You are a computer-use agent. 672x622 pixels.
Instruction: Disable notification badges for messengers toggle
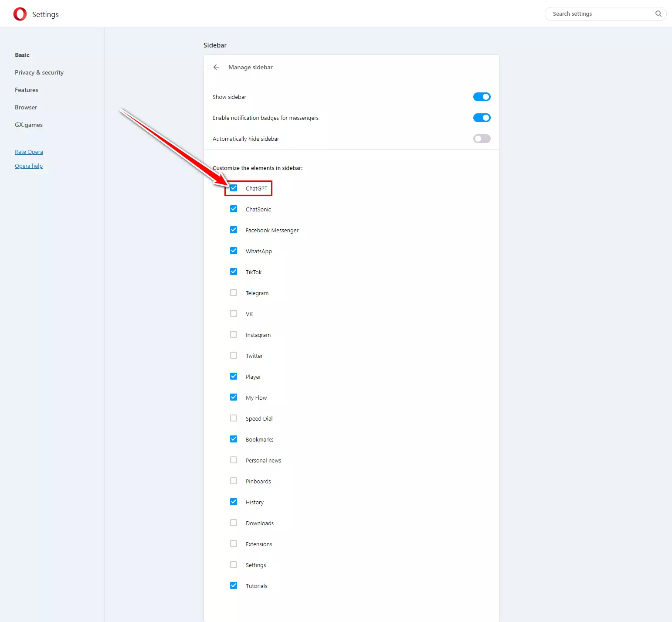click(482, 118)
